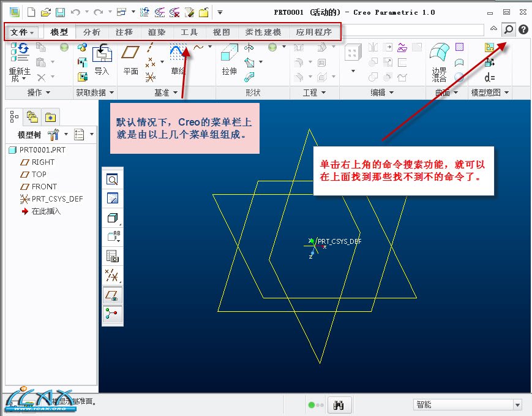Click the Import (导入) icon
The width and height of the screenshot is (532, 416).
102,60
